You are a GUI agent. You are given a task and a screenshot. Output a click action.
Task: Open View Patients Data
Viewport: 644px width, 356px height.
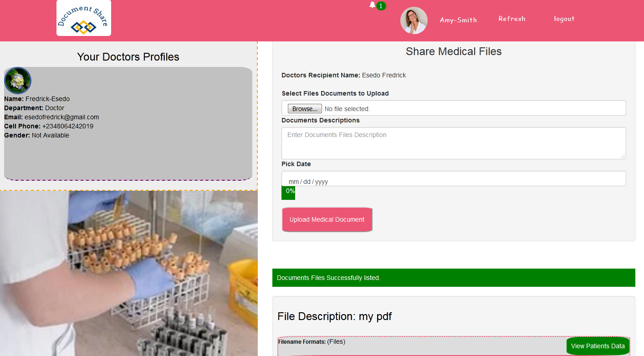point(598,346)
